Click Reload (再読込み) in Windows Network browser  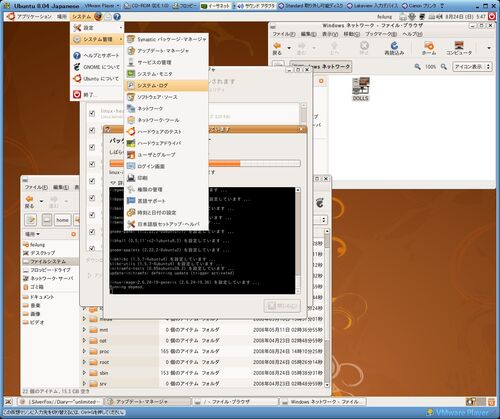tap(394, 48)
